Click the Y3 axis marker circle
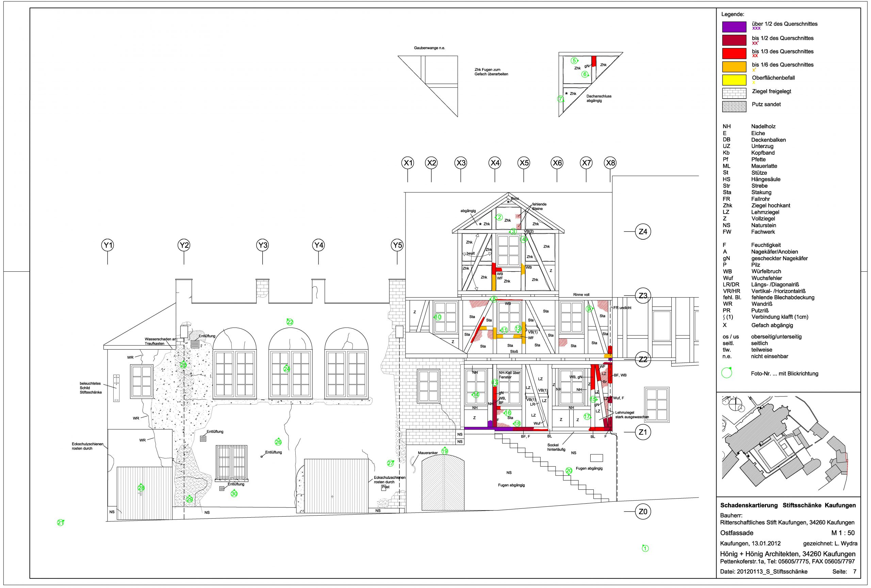This screenshot has width=871, height=588. [262, 245]
